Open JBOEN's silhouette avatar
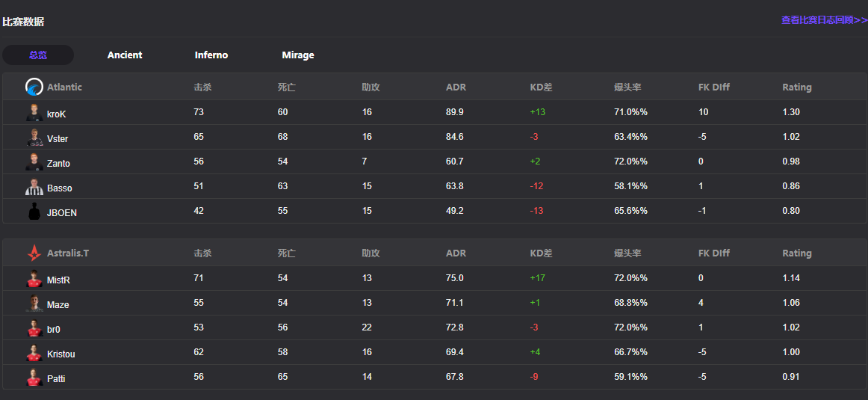868x400 pixels. 34,211
